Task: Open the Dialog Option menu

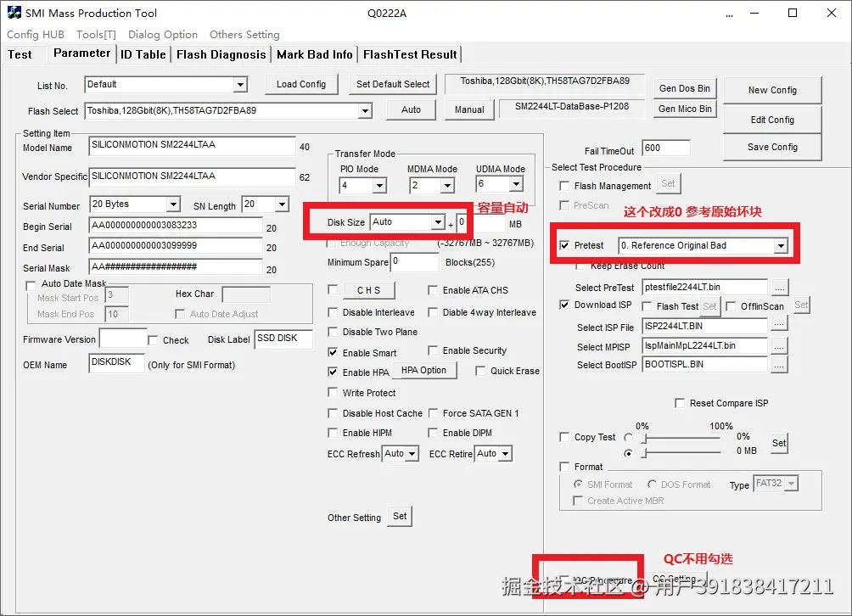Action: coord(162,34)
